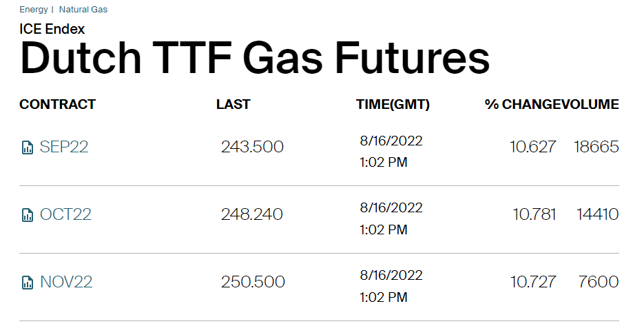644x326 pixels.
Task: Click the TIME(GMT) column header
Action: pyautogui.click(x=393, y=105)
